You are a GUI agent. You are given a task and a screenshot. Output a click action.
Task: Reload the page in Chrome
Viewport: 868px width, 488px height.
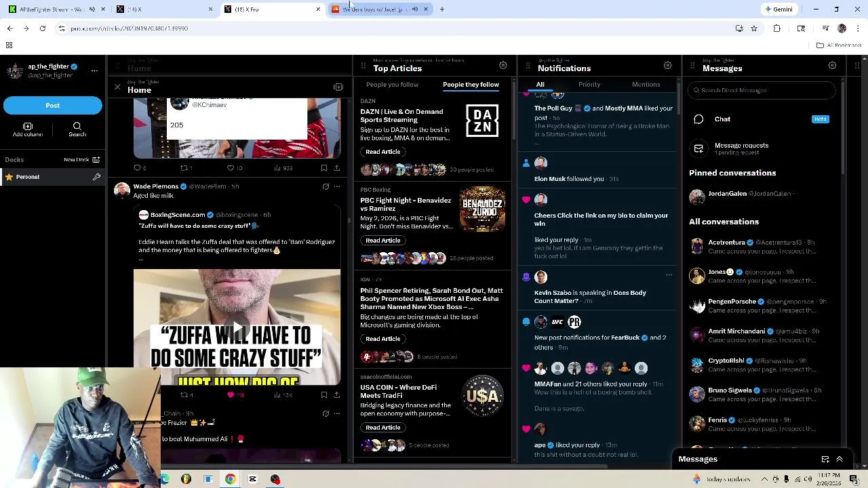point(42,28)
